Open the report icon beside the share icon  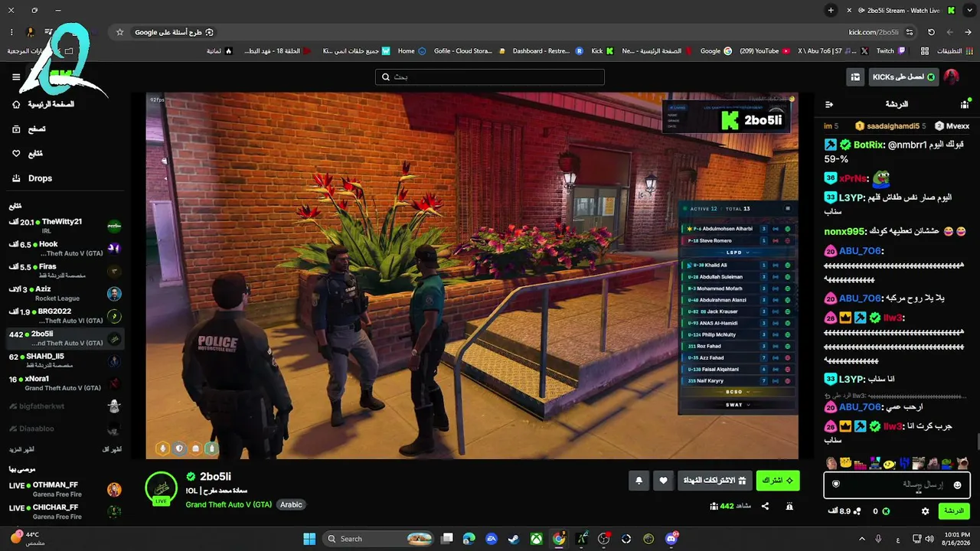(789, 506)
